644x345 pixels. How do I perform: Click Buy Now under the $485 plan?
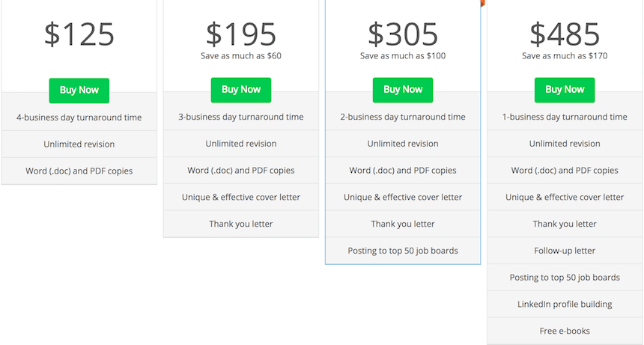pyautogui.click(x=565, y=90)
